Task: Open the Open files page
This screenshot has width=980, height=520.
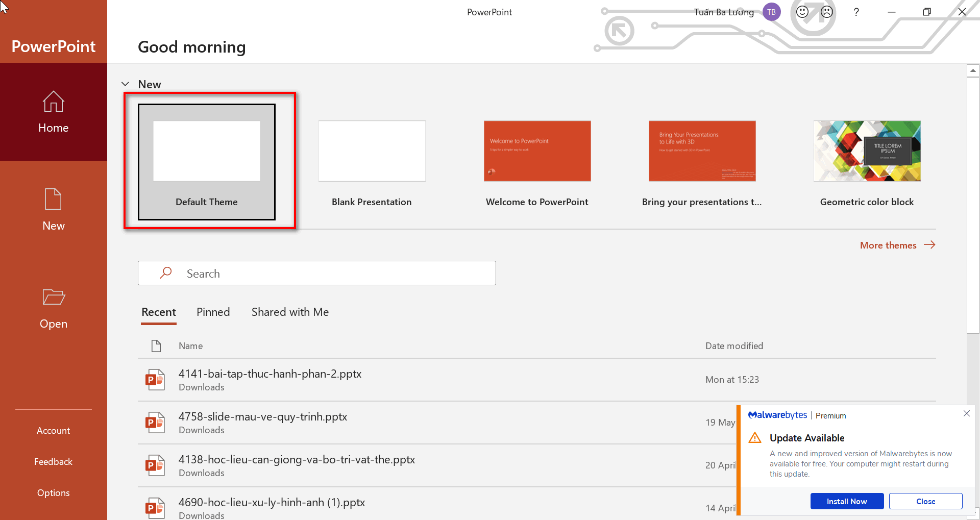Action: (54, 308)
